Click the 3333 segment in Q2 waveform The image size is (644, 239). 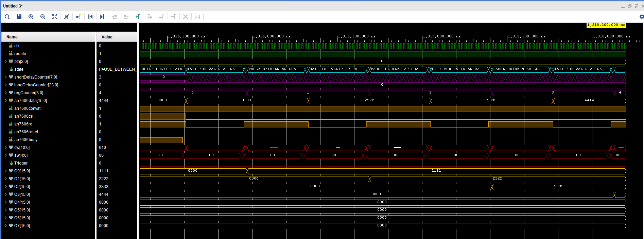pos(559,186)
